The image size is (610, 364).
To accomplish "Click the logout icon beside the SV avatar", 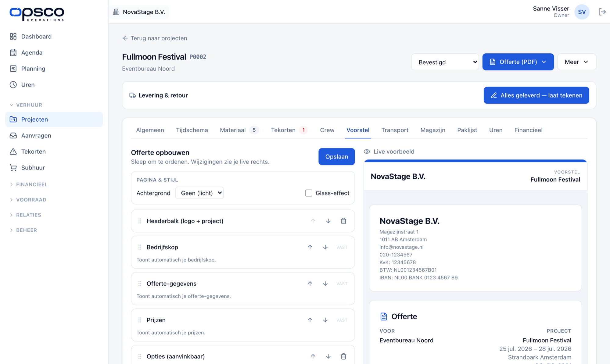I will point(602,12).
